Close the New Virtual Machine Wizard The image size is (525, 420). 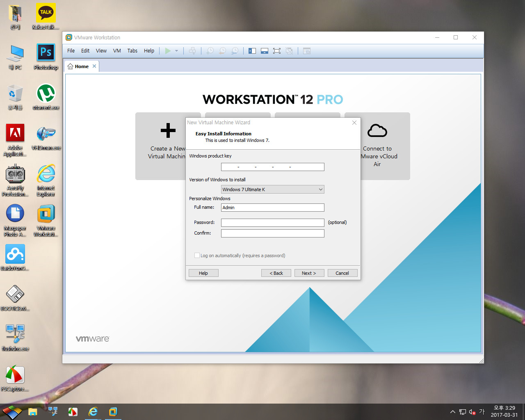tap(354, 123)
